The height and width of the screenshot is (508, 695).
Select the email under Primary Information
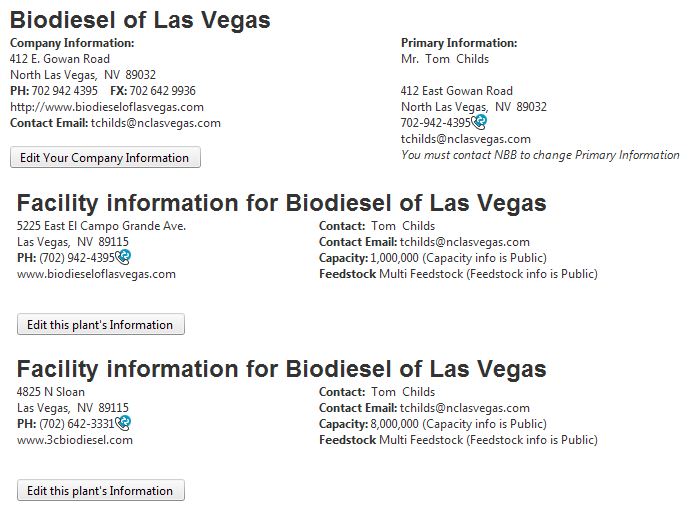coord(465,139)
